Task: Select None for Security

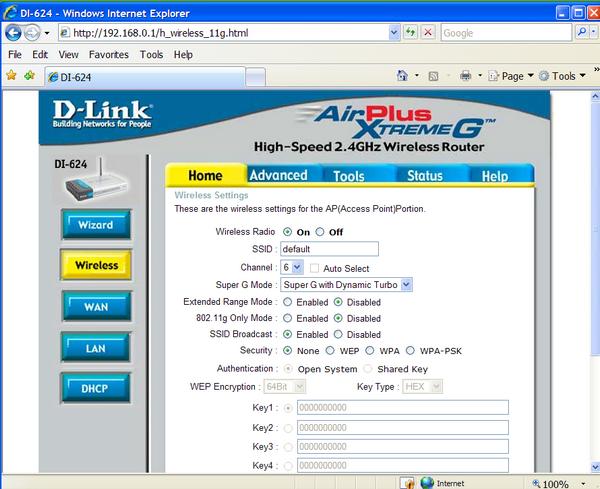Action: coord(287,350)
